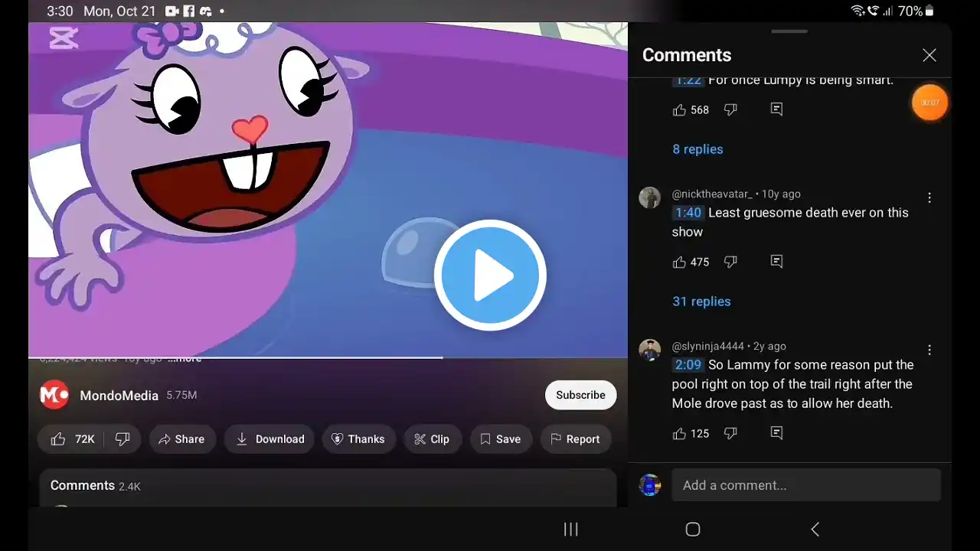980x551 pixels.
Task: Create a Clip of the video
Action: point(432,439)
